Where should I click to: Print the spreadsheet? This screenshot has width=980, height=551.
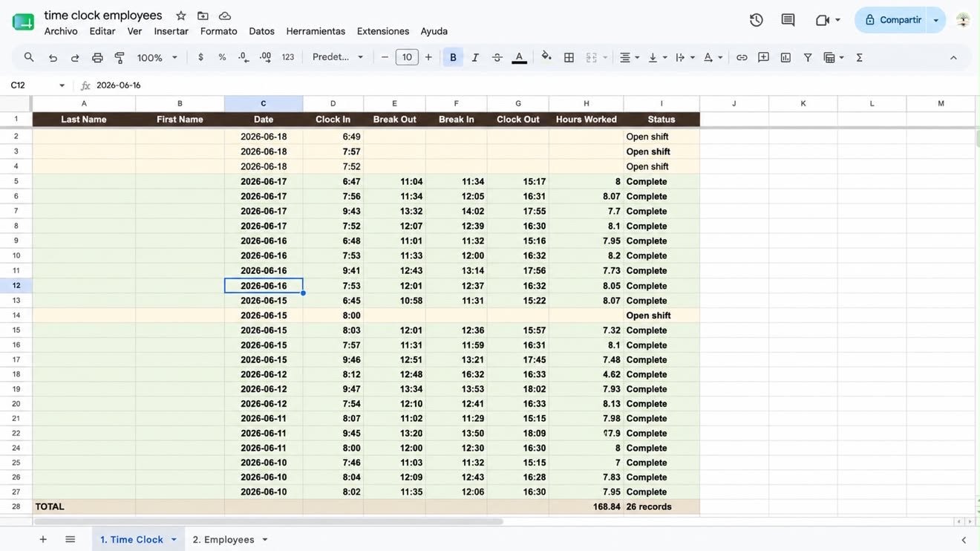coord(97,57)
